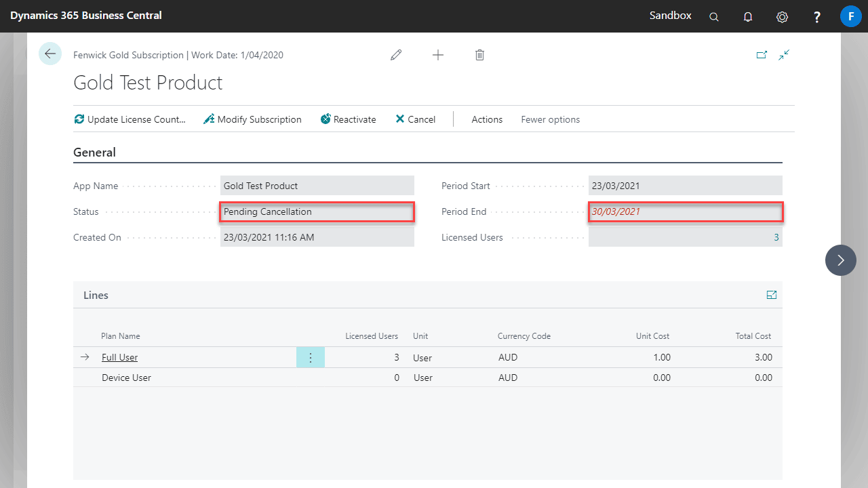This screenshot has height=488, width=868.
Task: Click the Created On field
Action: pyautogui.click(x=317, y=237)
